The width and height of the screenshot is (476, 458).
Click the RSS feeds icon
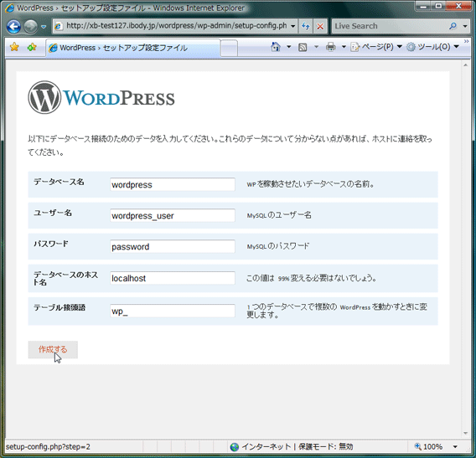(x=303, y=47)
